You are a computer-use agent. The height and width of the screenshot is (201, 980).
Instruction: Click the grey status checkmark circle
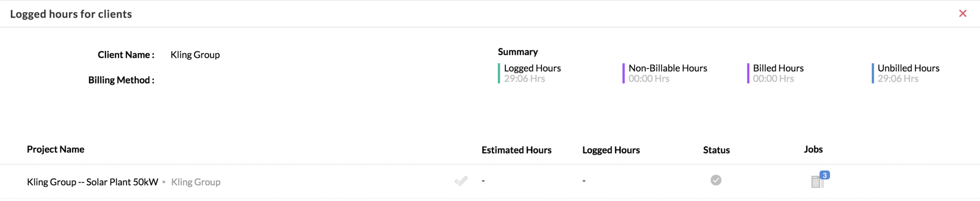(x=716, y=180)
